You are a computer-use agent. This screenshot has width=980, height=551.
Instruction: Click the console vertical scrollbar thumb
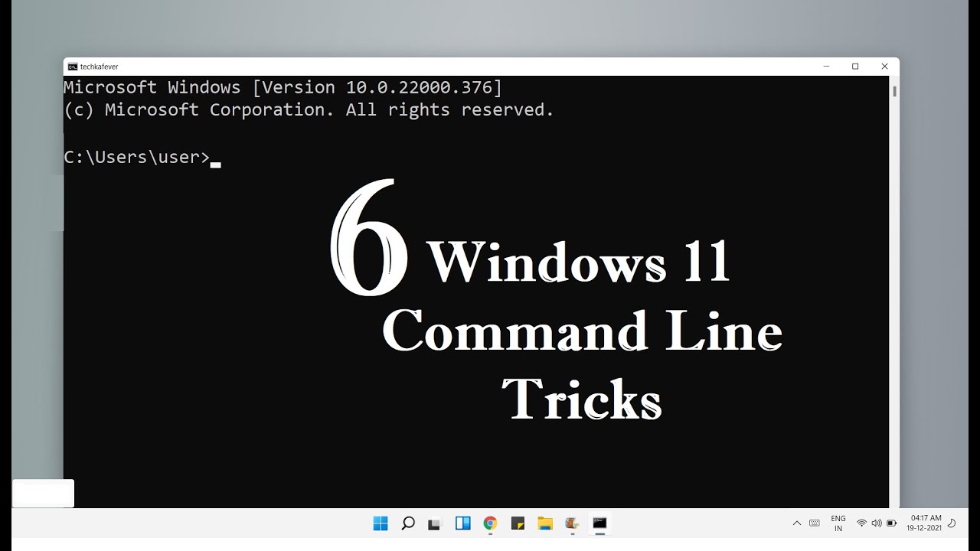coord(894,91)
